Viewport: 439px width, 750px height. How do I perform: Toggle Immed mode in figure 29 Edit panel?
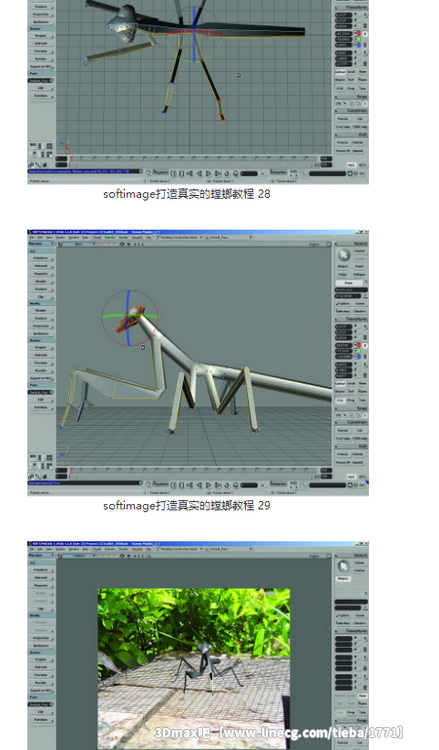coord(358,462)
